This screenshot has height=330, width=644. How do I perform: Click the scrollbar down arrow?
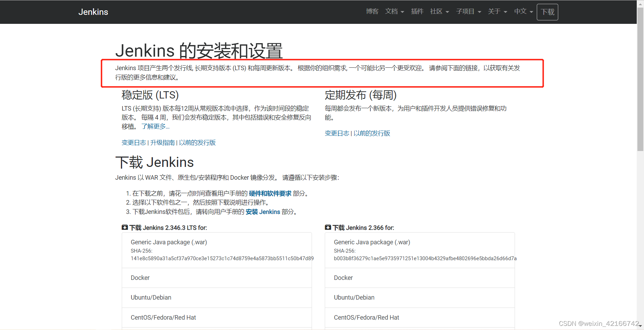(640, 326)
